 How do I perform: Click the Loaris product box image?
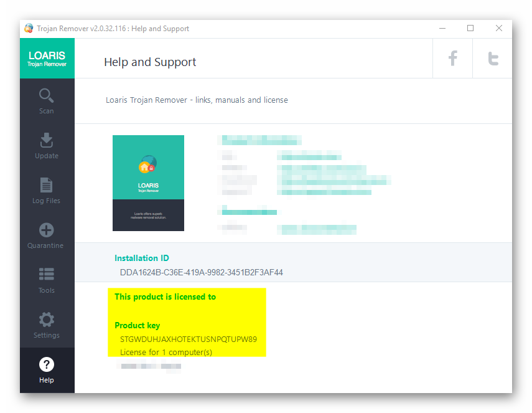148,183
